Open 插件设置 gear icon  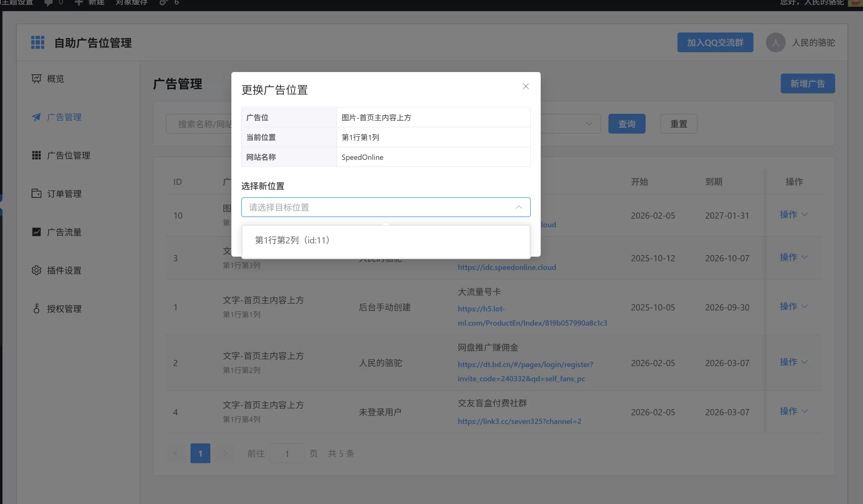tap(36, 271)
